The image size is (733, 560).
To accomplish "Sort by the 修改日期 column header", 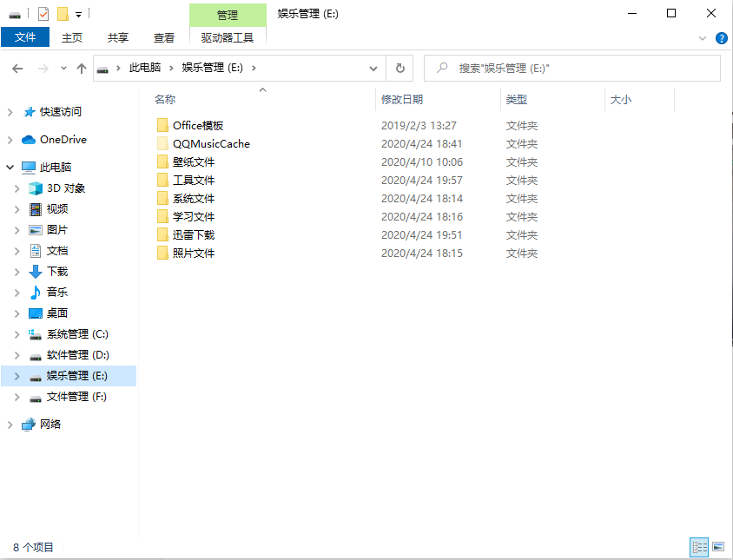I will pos(402,100).
